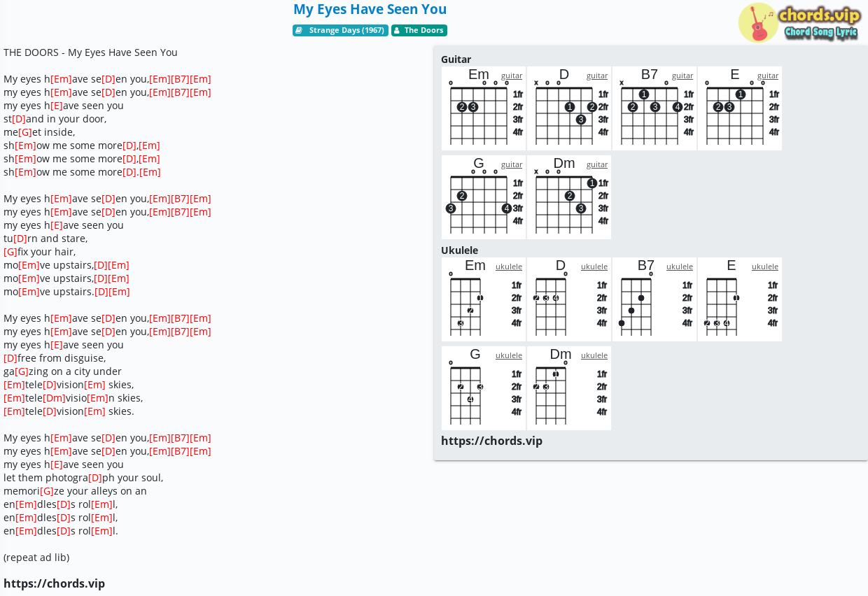The image size is (868, 596).
Task: Open the Strange Days (1967) album tag
Action: click(x=340, y=30)
